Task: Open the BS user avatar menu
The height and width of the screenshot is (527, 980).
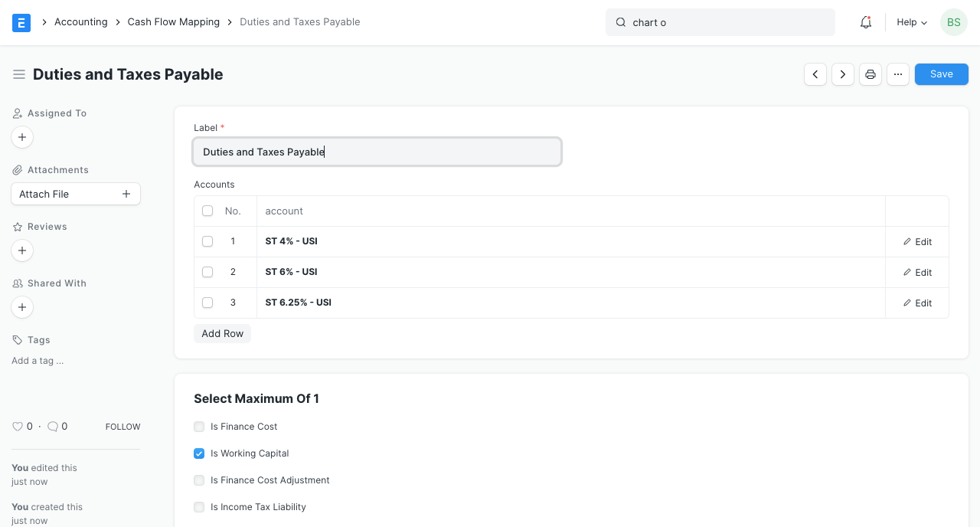Action: tap(953, 22)
